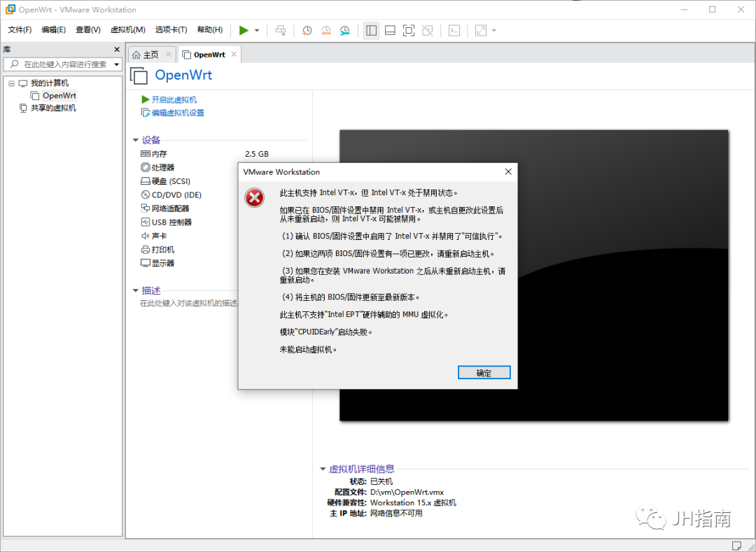Switch to the 主页 home tab
This screenshot has height=552, width=756.
[x=150, y=53]
